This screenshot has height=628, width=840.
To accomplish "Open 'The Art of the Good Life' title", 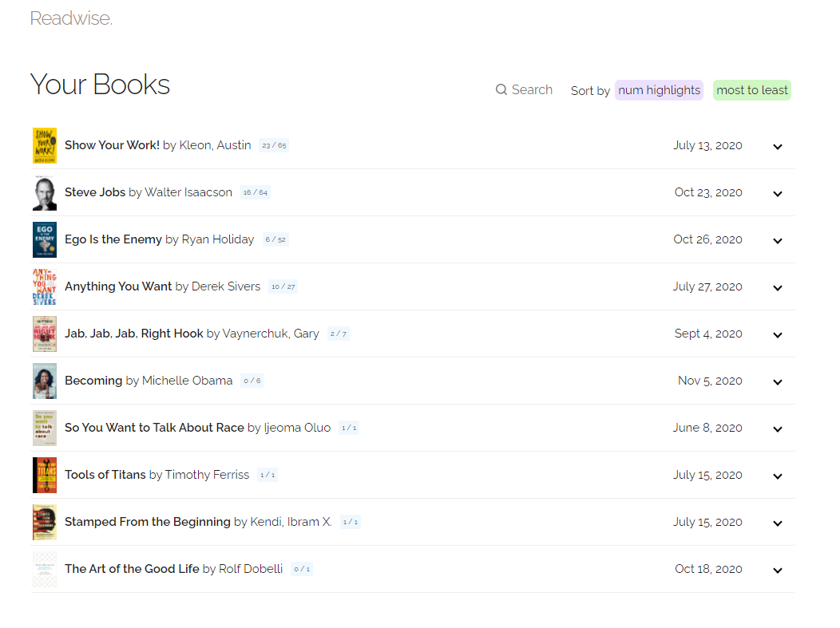I will (132, 569).
